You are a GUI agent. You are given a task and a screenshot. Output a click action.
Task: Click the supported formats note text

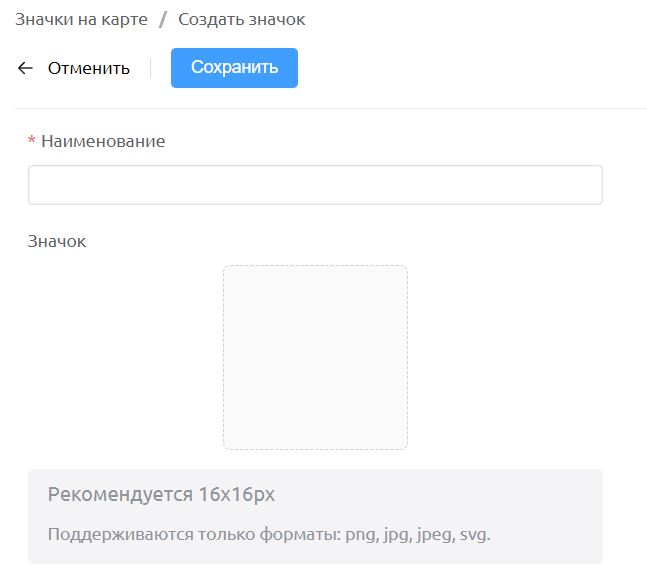(x=269, y=534)
